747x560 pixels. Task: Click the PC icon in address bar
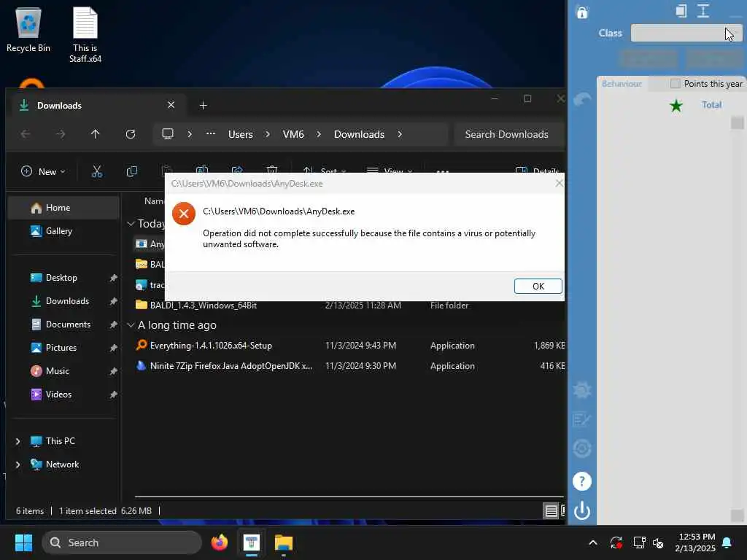tap(168, 134)
